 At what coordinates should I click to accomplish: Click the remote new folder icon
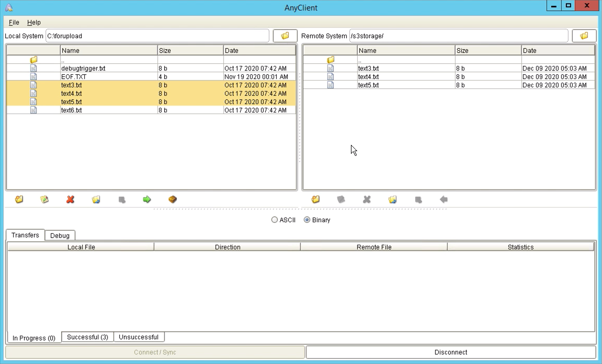[x=315, y=199]
